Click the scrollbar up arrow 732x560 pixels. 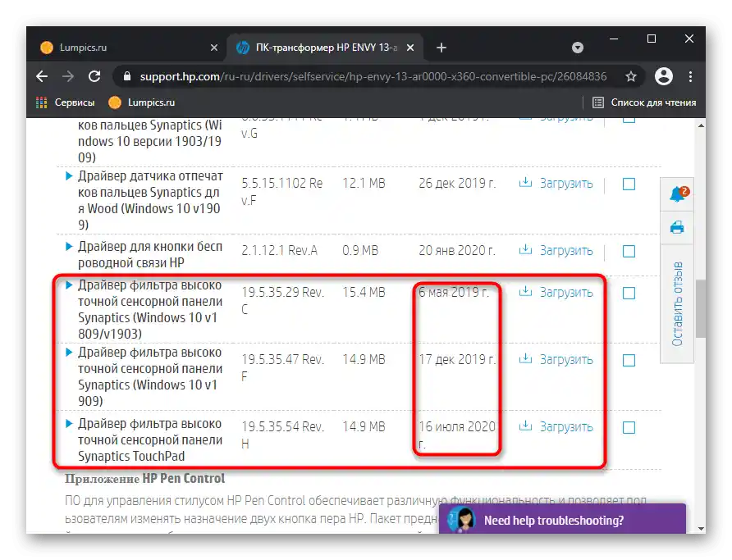click(701, 125)
